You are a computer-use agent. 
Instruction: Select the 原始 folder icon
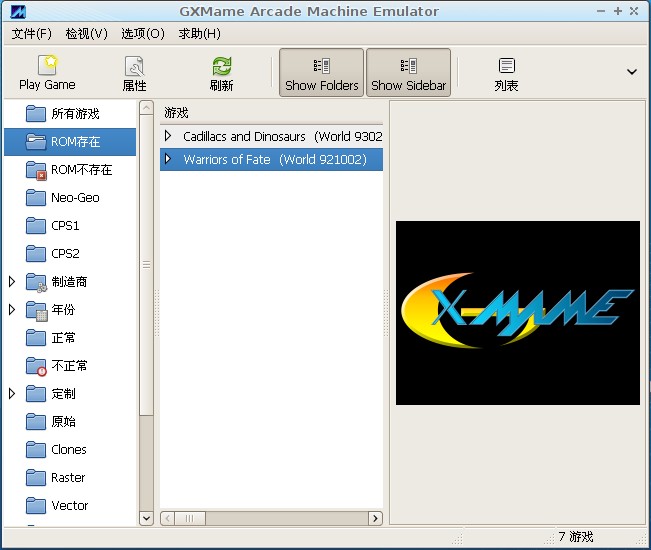36,422
